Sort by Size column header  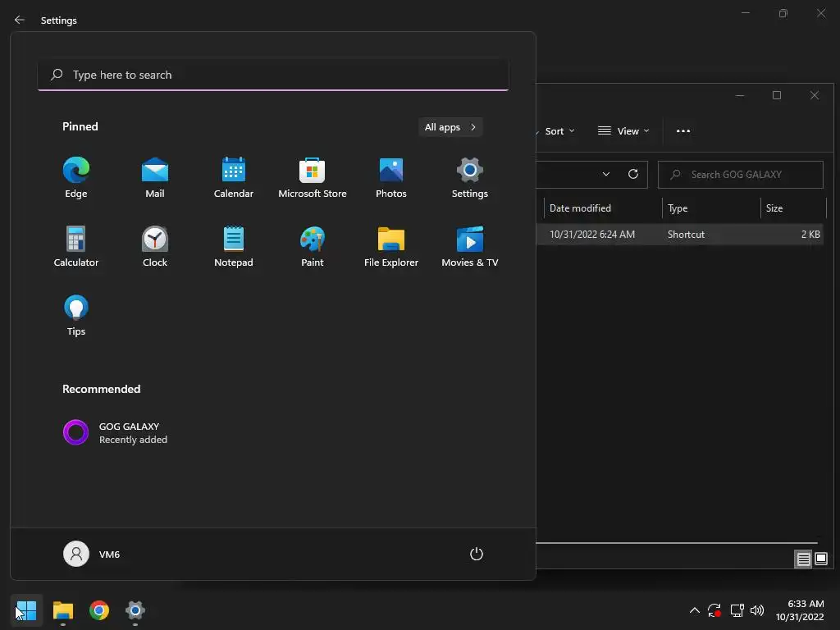click(793, 208)
